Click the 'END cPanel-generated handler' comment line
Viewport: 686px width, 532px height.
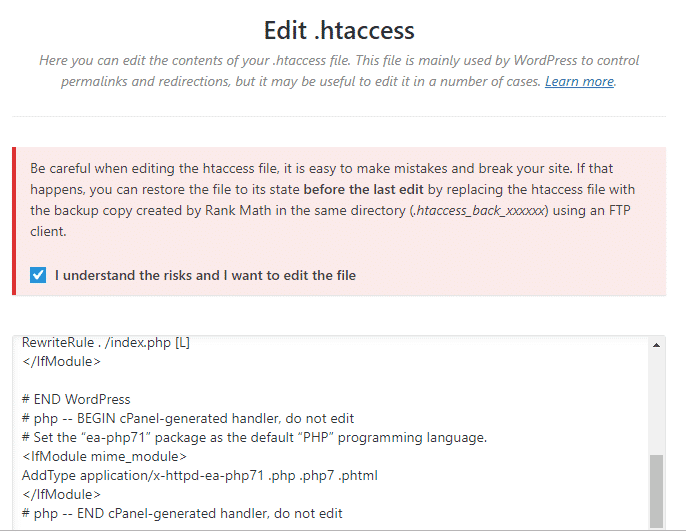(182, 514)
